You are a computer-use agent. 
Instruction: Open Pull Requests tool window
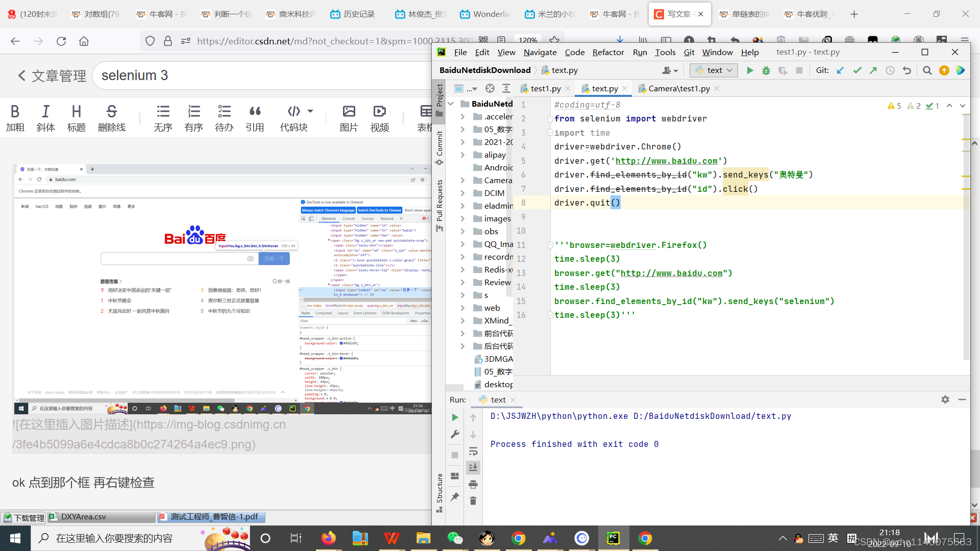[x=439, y=206]
